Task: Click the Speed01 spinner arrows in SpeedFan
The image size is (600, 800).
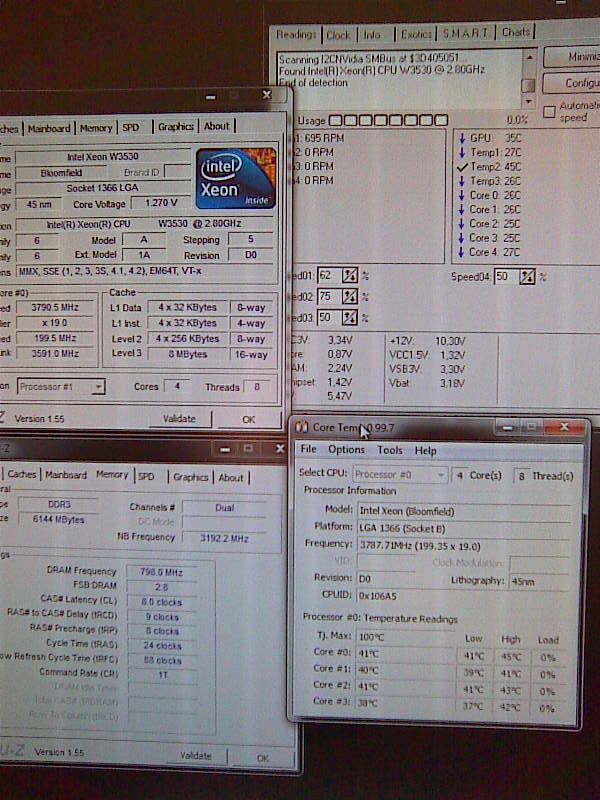Action: [349, 276]
